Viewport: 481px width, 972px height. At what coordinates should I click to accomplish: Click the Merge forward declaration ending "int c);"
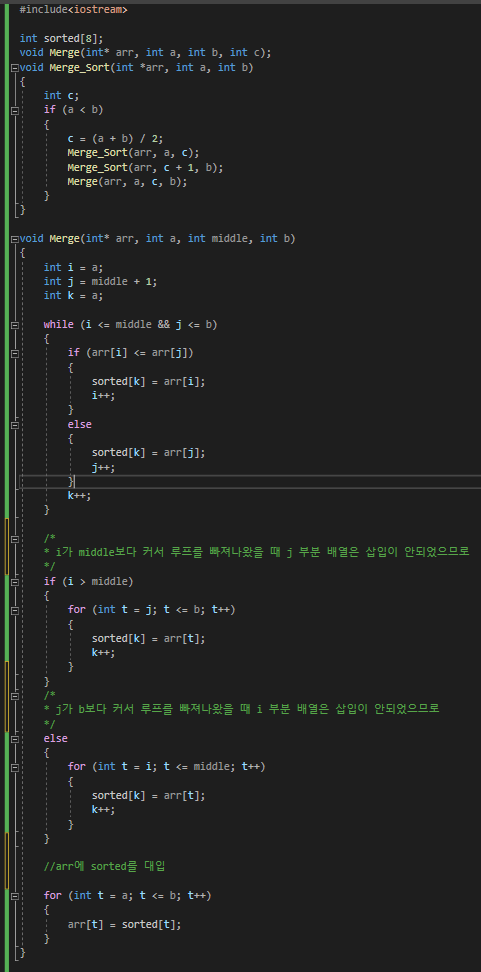click(x=145, y=53)
